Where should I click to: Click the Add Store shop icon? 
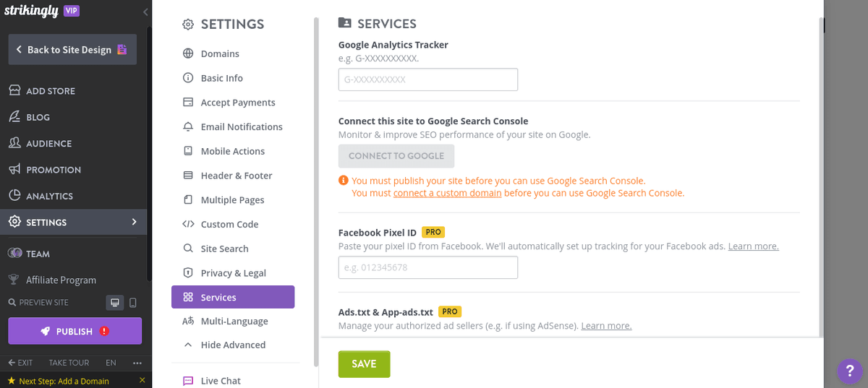[14, 91]
